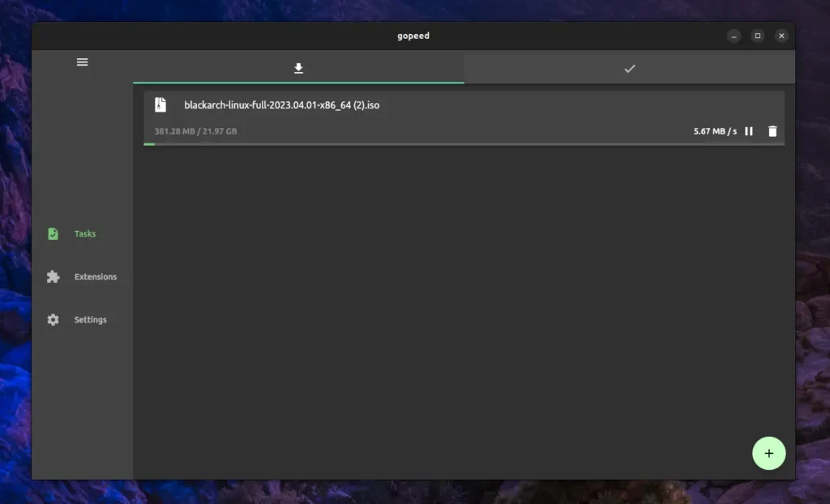Click the file icon of blackarch ISO task
This screenshot has width=830, height=504.
click(160, 105)
